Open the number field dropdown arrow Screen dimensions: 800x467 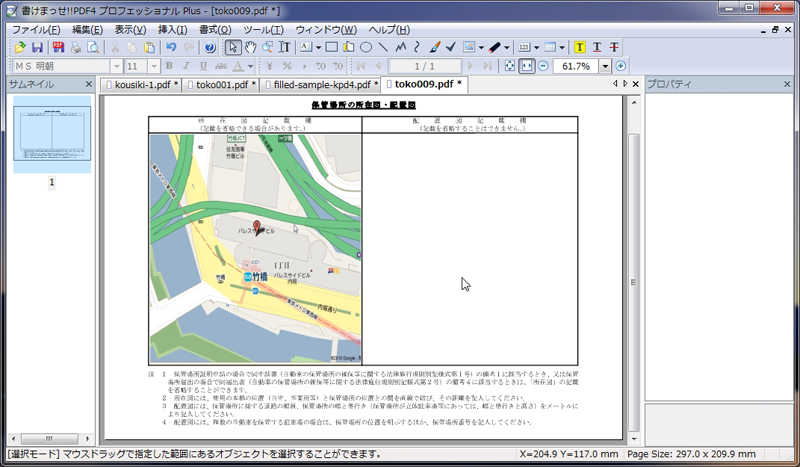[x=536, y=47]
